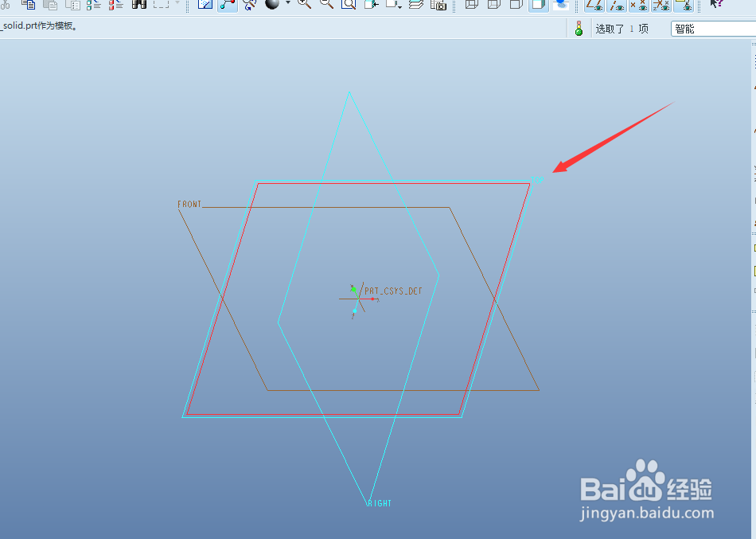This screenshot has height=539, width=756.
Task: Activate the orient mode icon
Action: pos(249,4)
